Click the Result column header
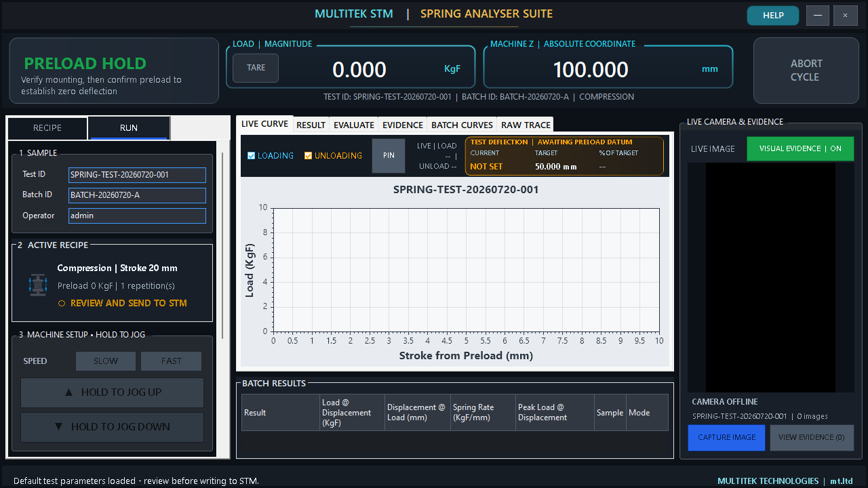Viewport: 868px width, 488px height. pyautogui.click(x=280, y=413)
